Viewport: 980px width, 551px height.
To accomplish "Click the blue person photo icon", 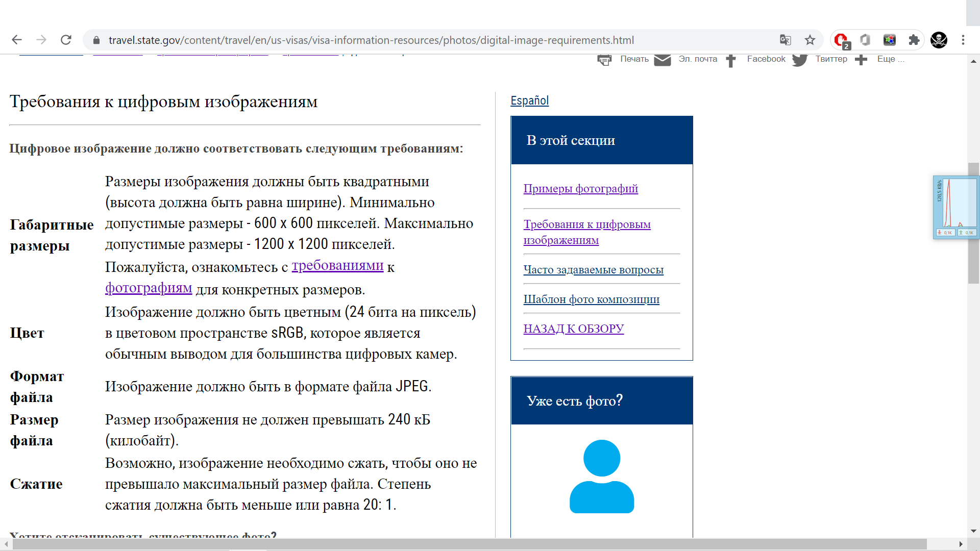I will click(602, 477).
